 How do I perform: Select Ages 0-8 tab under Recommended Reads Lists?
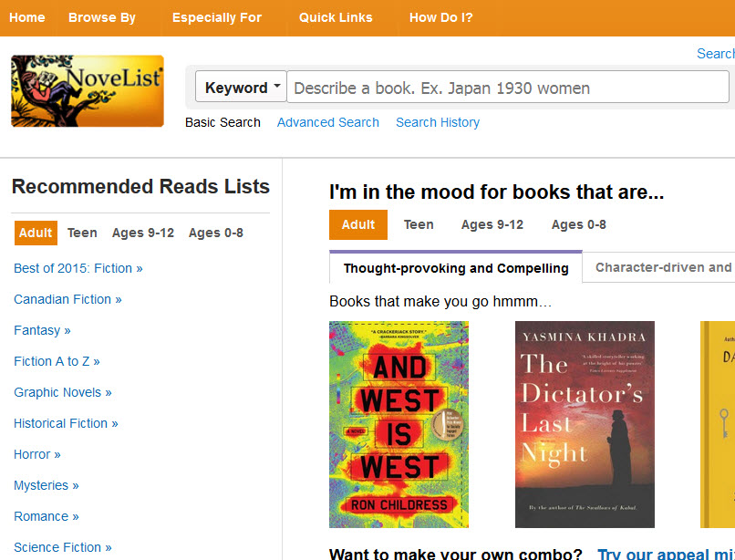coord(215,233)
